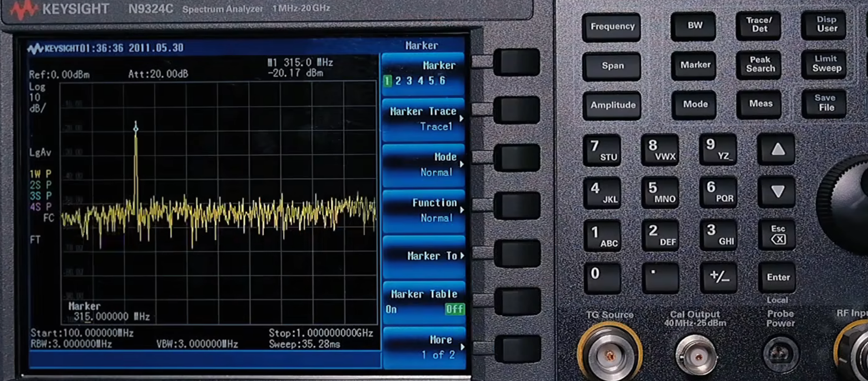Push the hardware softkey beside Marker 1-6
This screenshot has width=868, height=381.
(516, 62)
